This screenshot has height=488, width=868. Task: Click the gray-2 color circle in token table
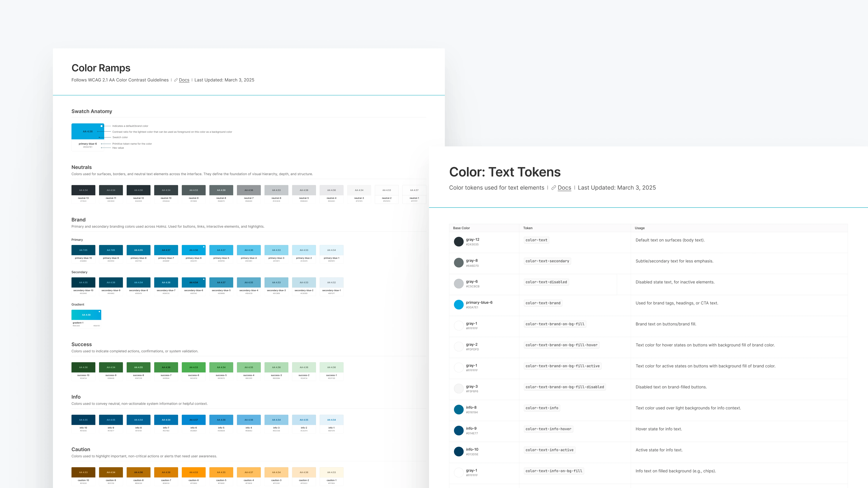tap(459, 347)
